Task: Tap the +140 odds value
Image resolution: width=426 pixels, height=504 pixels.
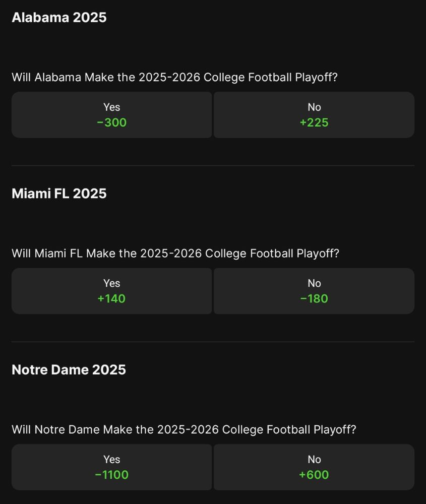Action: [111, 299]
